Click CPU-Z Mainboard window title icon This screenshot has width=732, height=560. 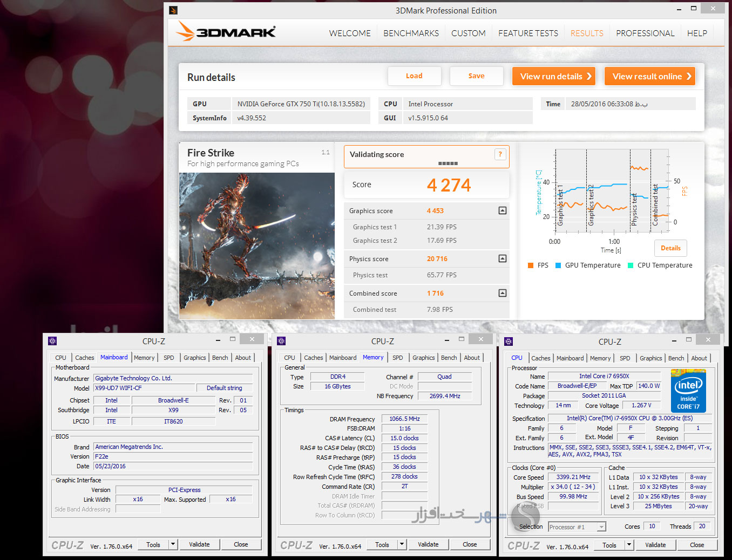[52, 341]
